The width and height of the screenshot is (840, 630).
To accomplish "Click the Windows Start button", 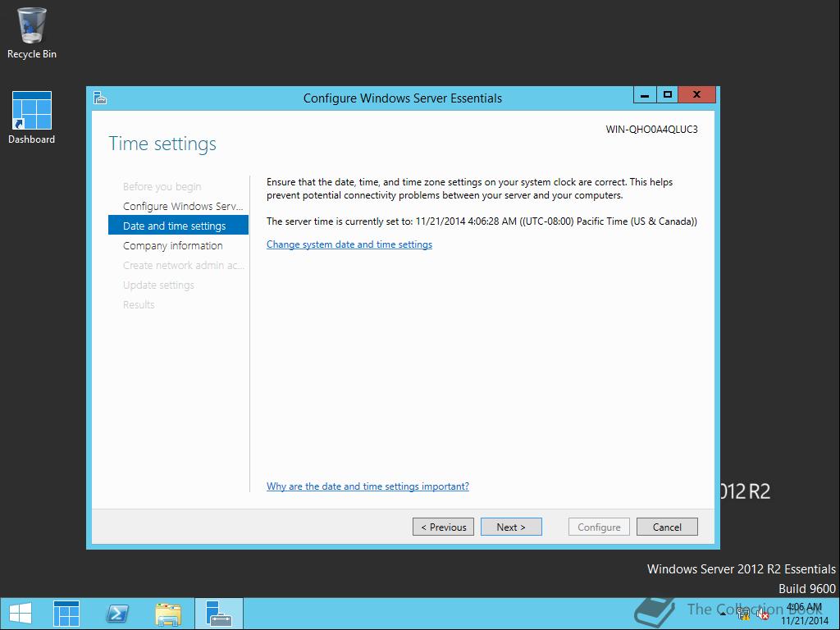I will point(21,614).
